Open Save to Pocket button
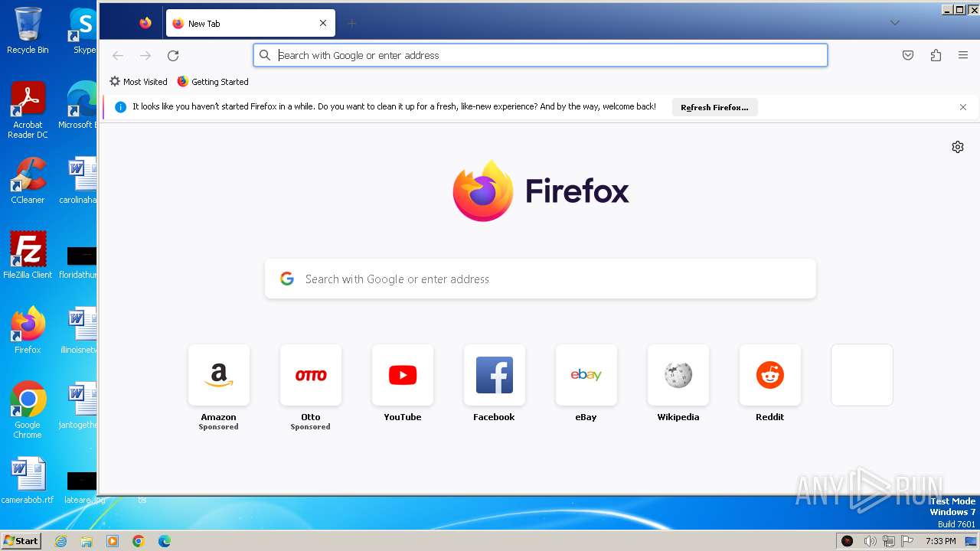Viewport: 980px width, 551px height. coord(908,55)
